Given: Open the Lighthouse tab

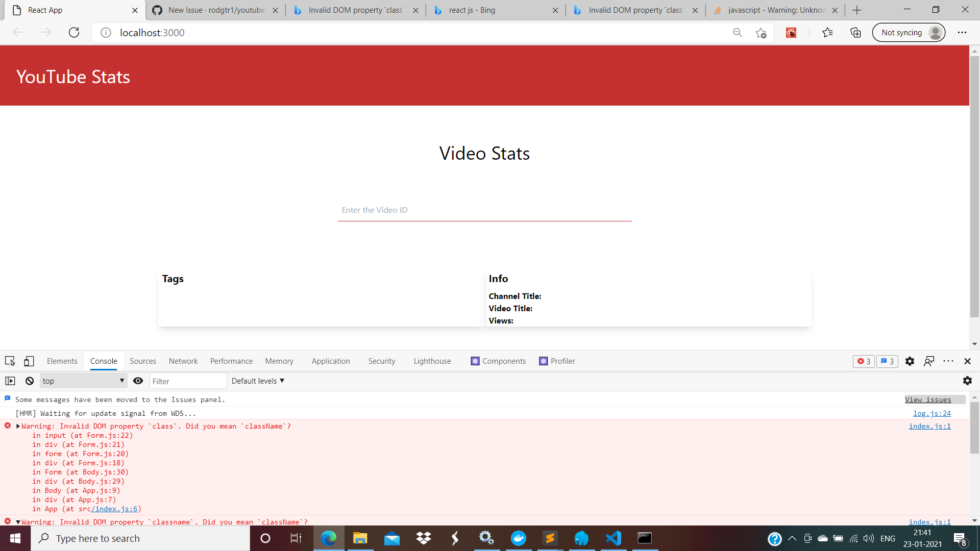Looking at the screenshot, I should (432, 361).
